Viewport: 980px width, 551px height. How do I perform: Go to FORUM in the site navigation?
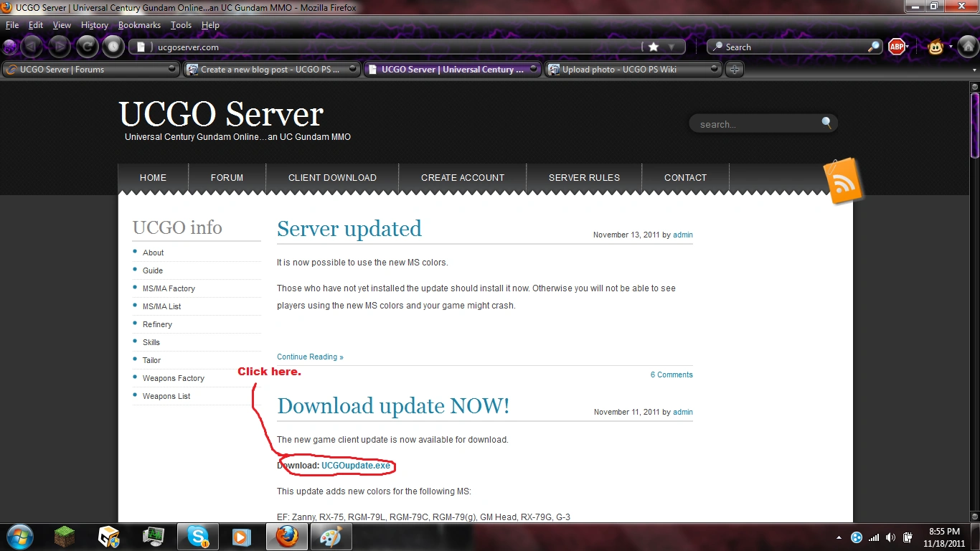pyautogui.click(x=227, y=178)
